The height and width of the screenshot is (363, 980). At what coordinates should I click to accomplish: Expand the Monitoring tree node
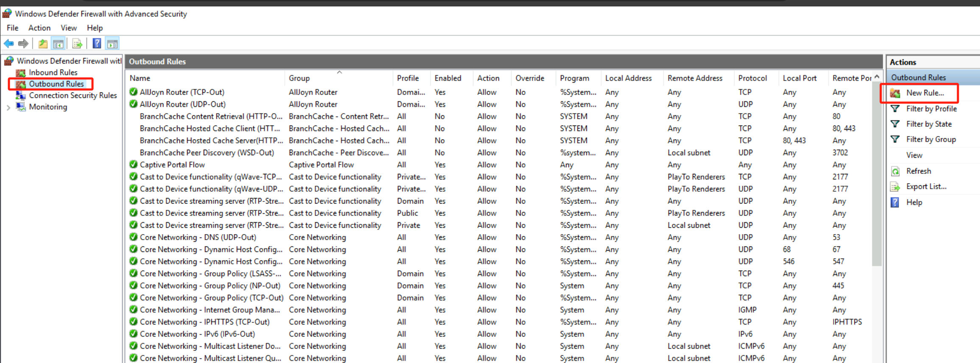[x=8, y=107]
